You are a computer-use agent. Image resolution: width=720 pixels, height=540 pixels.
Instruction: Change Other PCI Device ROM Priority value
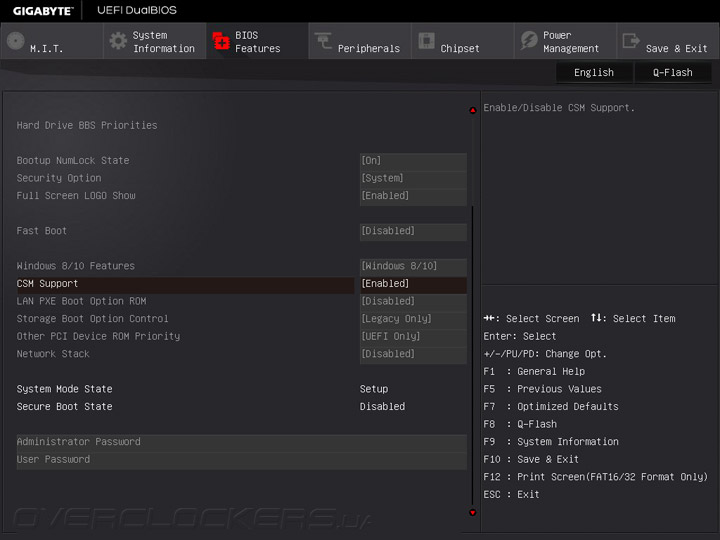tap(413, 336)
